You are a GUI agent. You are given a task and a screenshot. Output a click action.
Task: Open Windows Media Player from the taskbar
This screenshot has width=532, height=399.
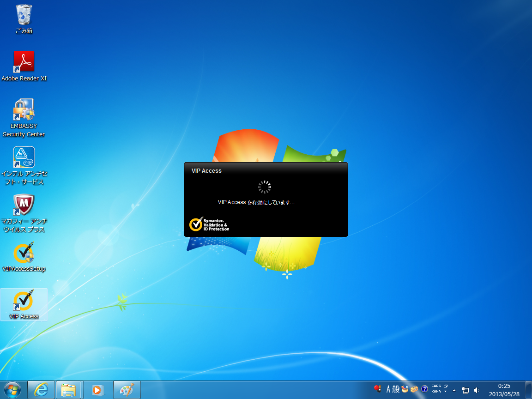coord(97,390)
